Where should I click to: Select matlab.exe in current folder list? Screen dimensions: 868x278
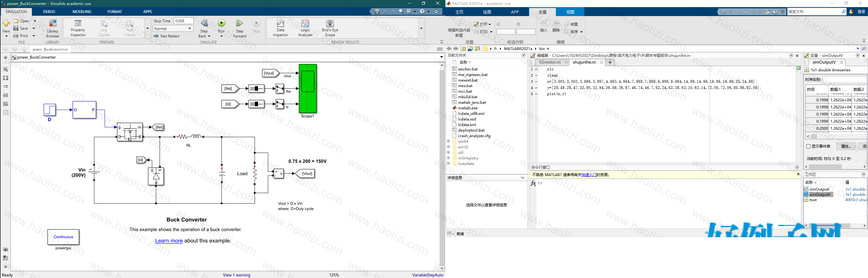467,108
